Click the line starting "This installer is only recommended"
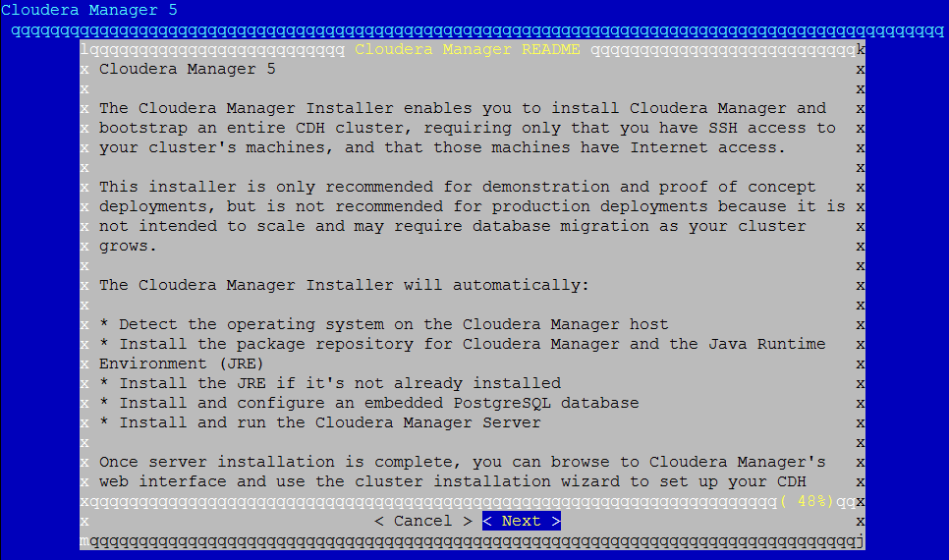 [457, 187]
